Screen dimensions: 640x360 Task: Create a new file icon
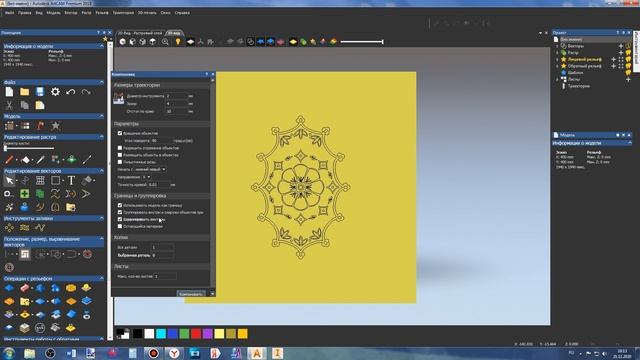tap(9, 92)
